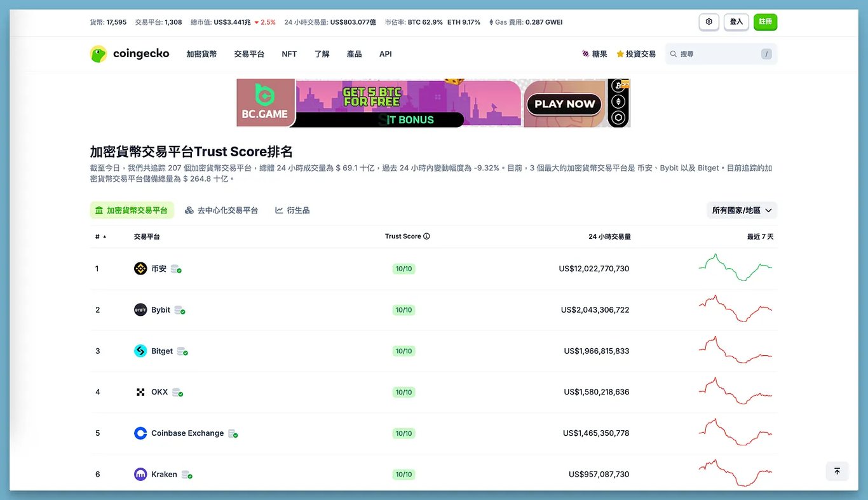Click the 10/10 Trust Score badge for OKX
868x500 pixels.
coord(404,392)
